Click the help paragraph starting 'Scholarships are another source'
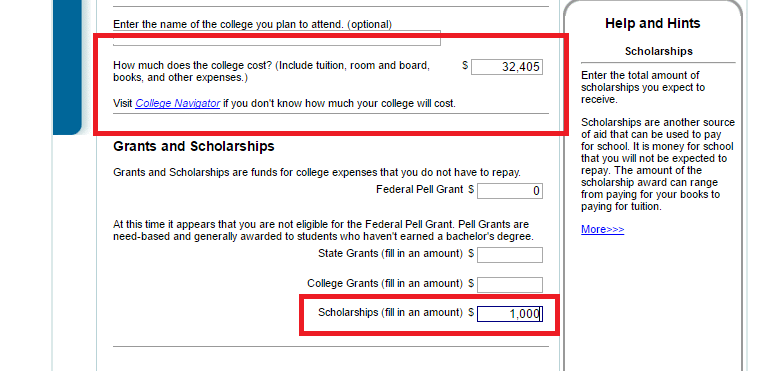 pyautogui.click(x=658, y=164)
